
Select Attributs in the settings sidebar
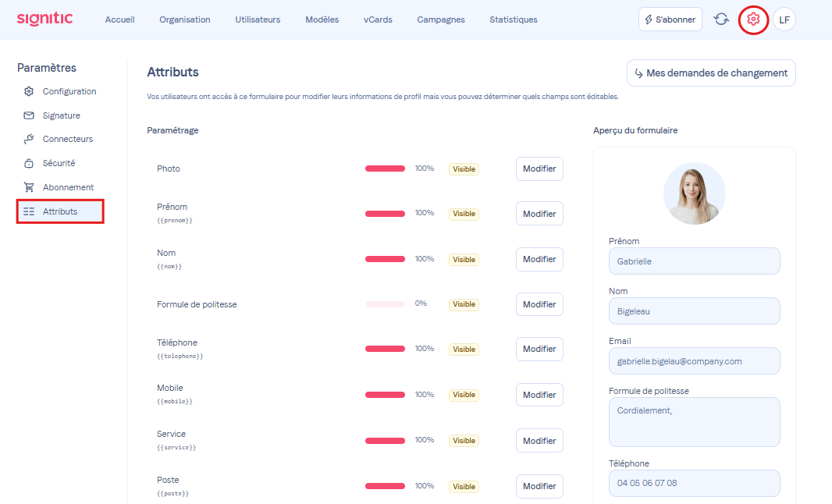[x=60, y=211]
